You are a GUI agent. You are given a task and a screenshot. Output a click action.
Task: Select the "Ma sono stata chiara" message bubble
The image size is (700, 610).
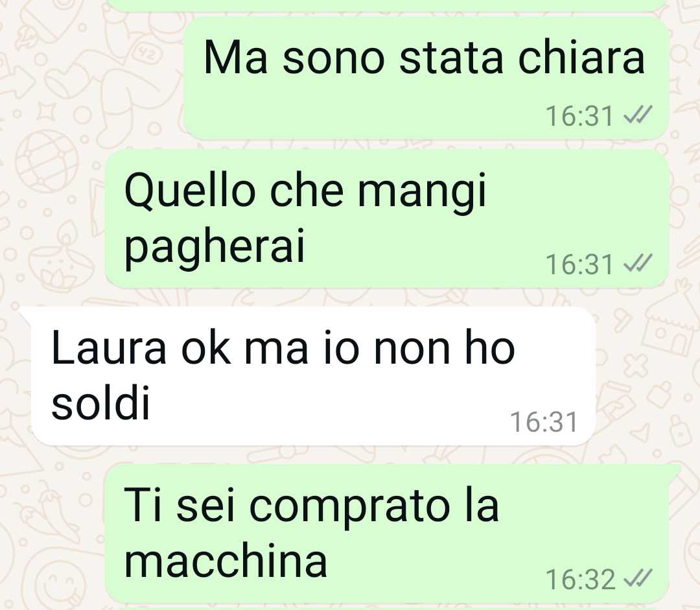pos(426,78)
